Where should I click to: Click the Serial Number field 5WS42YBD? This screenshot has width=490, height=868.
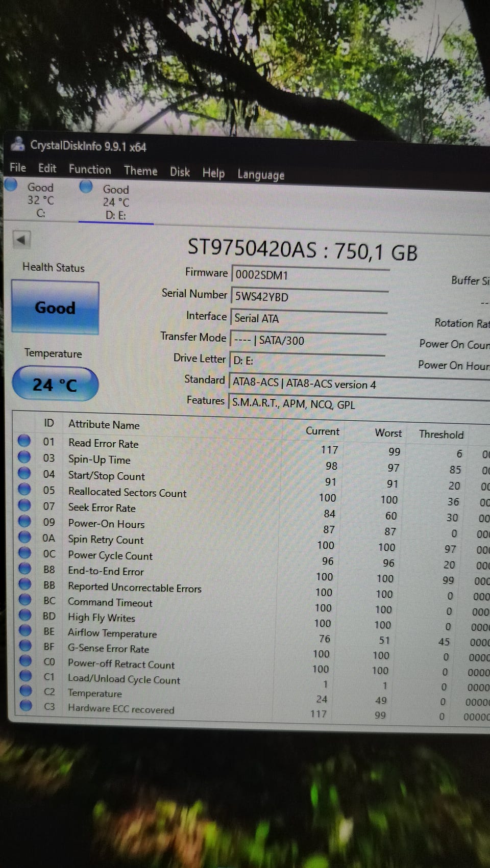coord(309,297)
